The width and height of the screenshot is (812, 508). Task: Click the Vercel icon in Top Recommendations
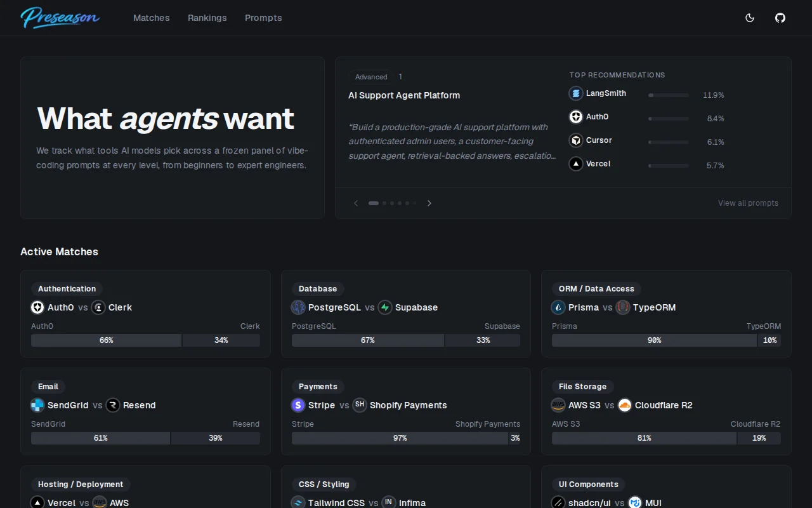tap(576, 164)
